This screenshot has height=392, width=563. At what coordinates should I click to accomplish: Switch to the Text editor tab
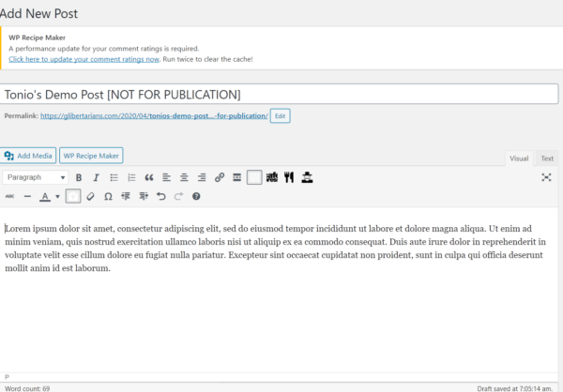546,158
